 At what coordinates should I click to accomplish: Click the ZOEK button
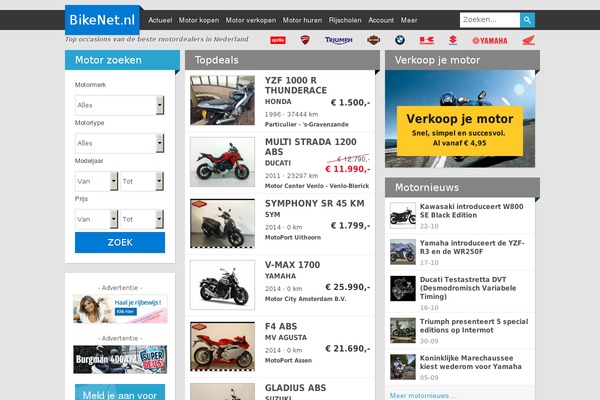120,242
